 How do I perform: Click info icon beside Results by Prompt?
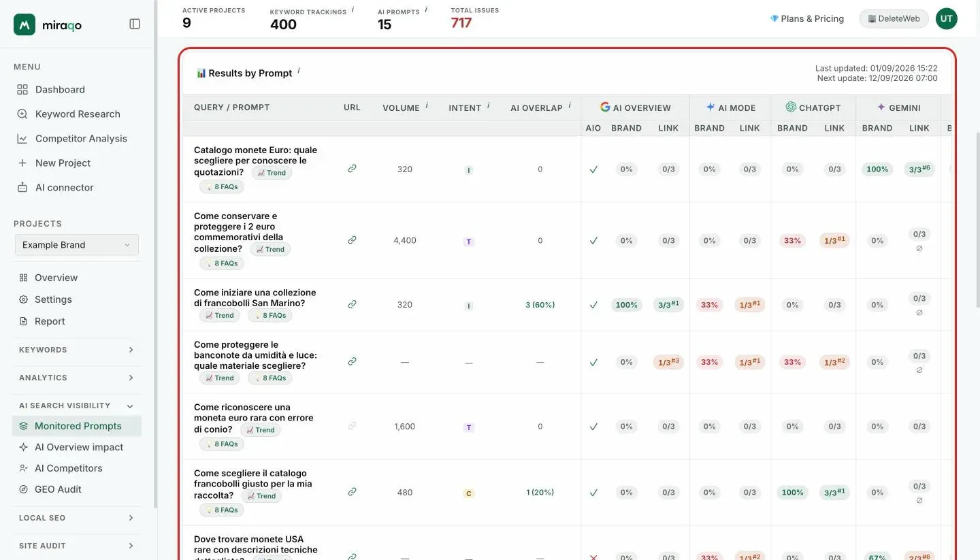299,71
